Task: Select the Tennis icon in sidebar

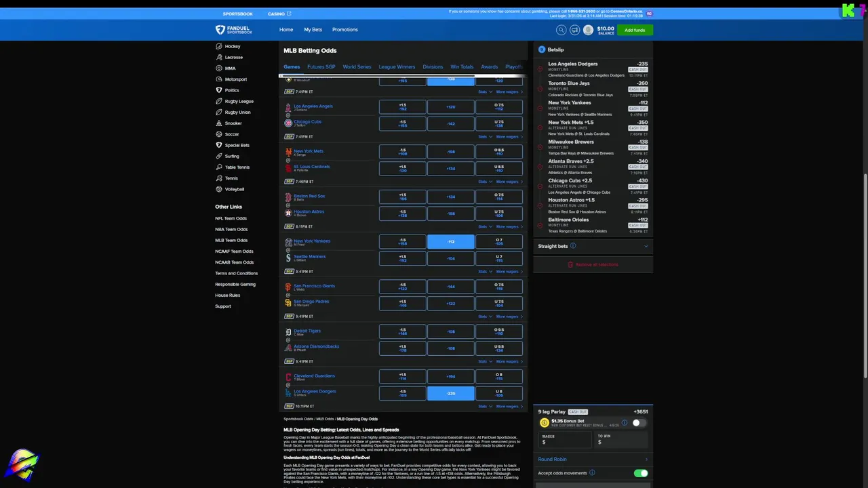Action: pyautogui.click(x=219, y=178)
